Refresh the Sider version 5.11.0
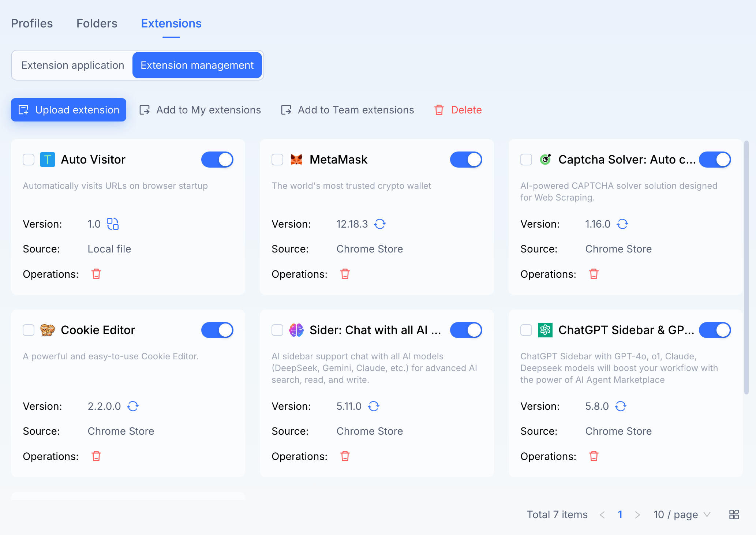The width and height of the screenshot is (756, 535). click(374, 406)
